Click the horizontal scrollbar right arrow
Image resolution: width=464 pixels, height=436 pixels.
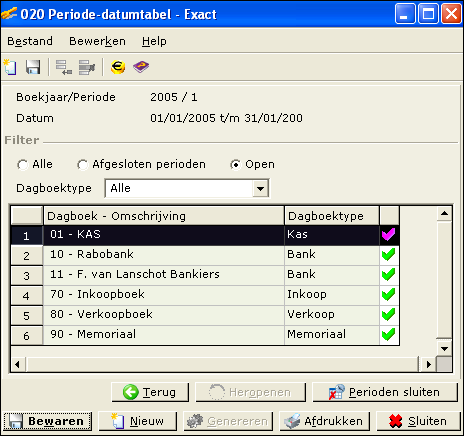pyautogui.click(x=428, y=364)
